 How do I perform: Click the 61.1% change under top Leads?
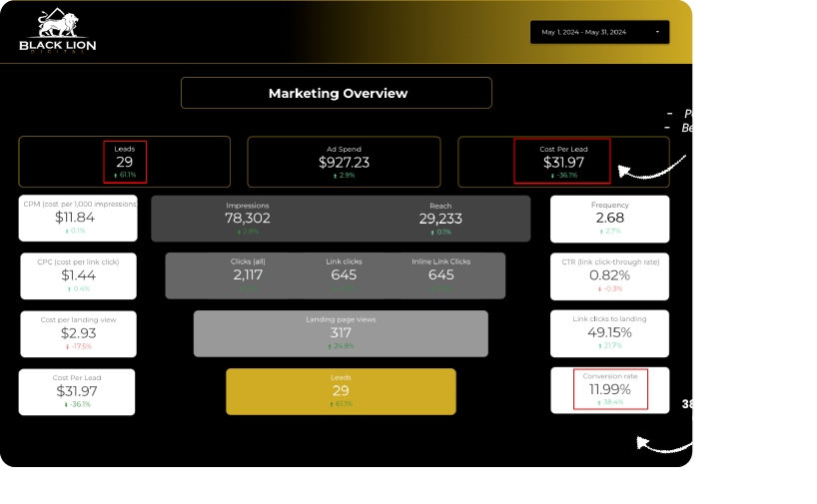125,175
